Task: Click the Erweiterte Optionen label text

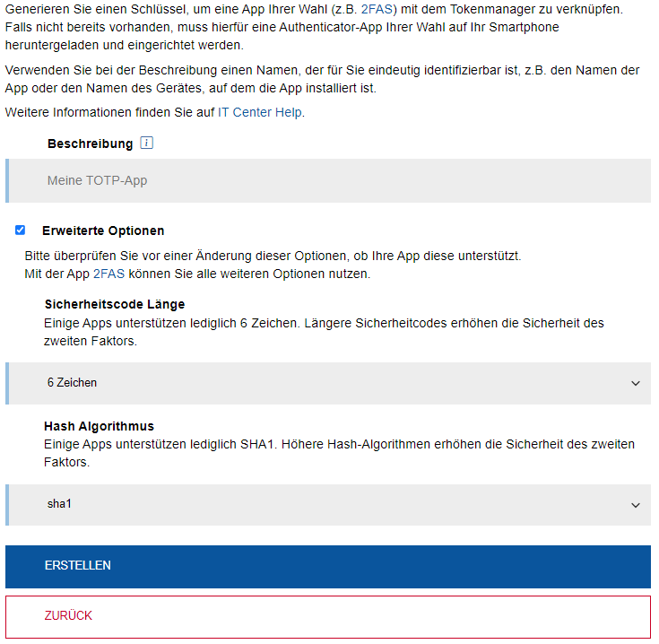Action: point(103,231)
